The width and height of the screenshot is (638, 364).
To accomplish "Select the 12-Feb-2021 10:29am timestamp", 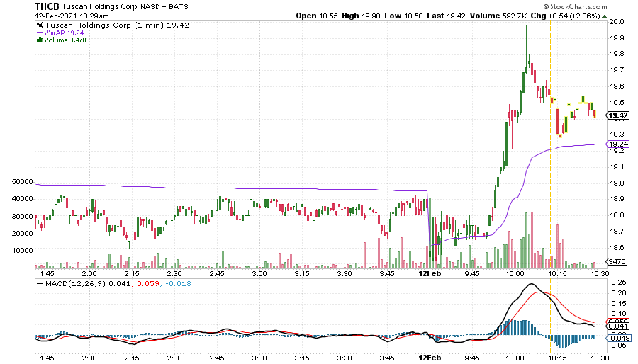I will pyautogui.click(x=72, y=16).
